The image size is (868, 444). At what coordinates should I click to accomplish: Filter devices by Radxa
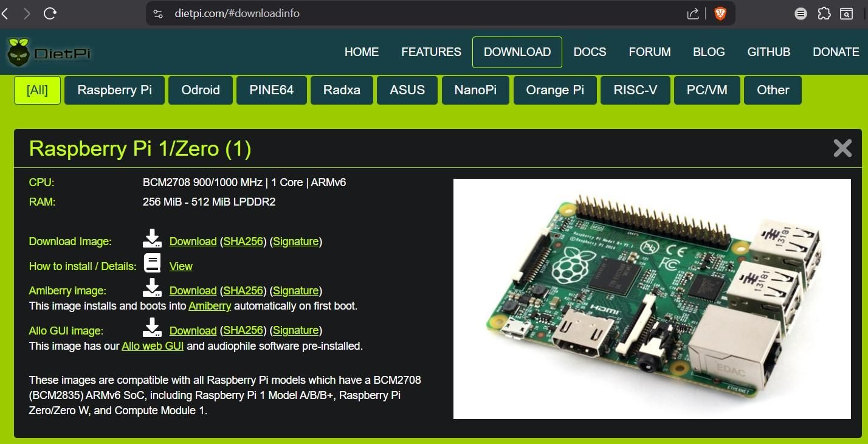pos(342,90)
